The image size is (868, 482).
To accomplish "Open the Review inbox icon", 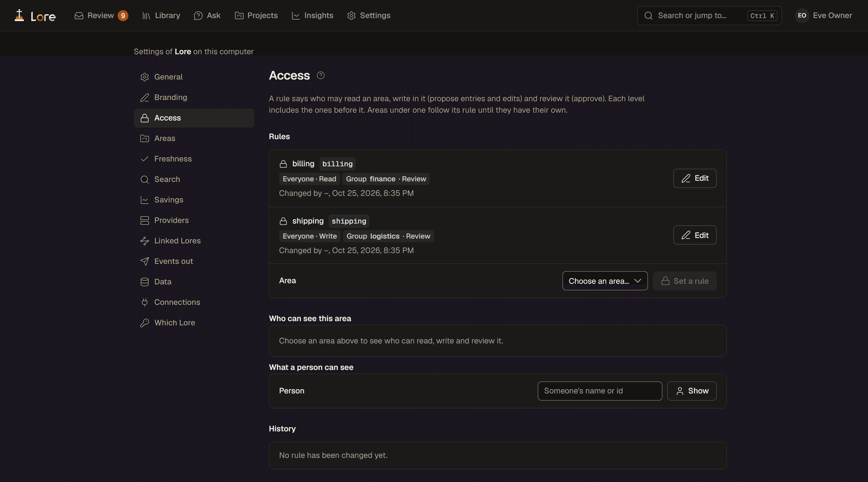I will click(x=79, y=15).
